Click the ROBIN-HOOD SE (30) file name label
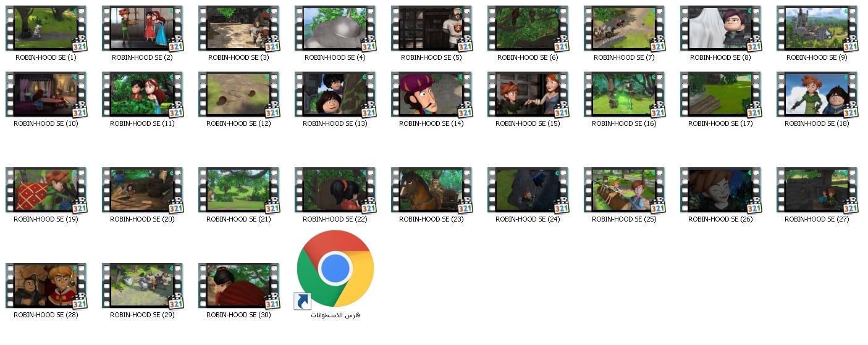Viewport: 868px width, 345px height. point(238,315)
